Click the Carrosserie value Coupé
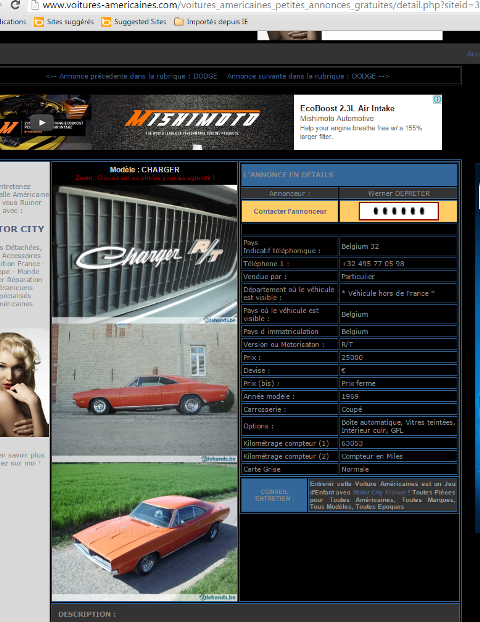Image resolution: width=480 pixels, height=622 pixels. click(x=351, y=409)
